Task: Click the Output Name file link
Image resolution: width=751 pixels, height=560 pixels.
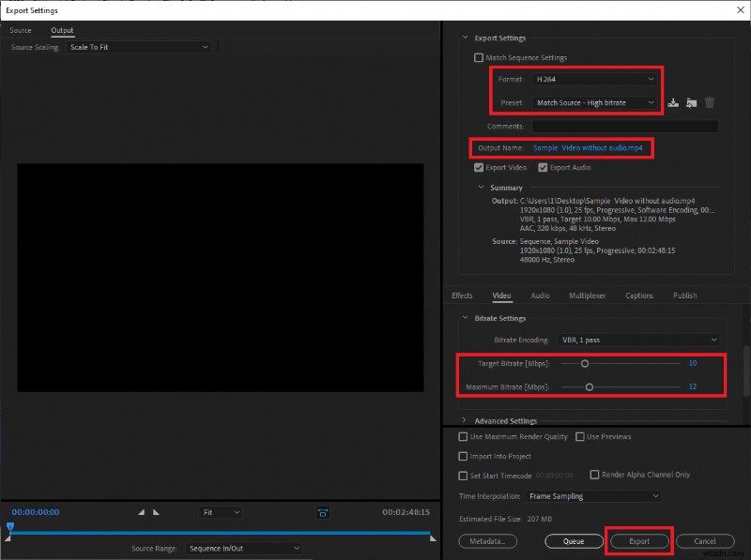Action: [x=588, y=148]
